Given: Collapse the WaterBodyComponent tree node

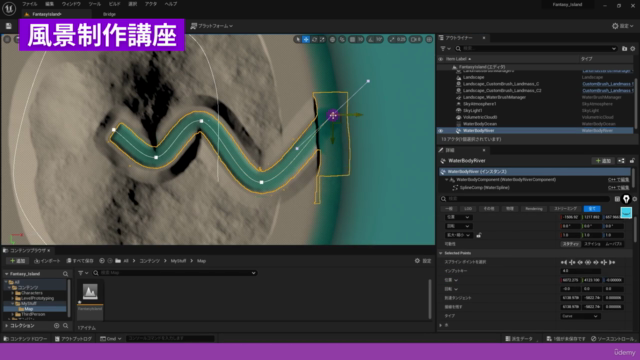Looking at the screenshot, I should click(447, 180).
